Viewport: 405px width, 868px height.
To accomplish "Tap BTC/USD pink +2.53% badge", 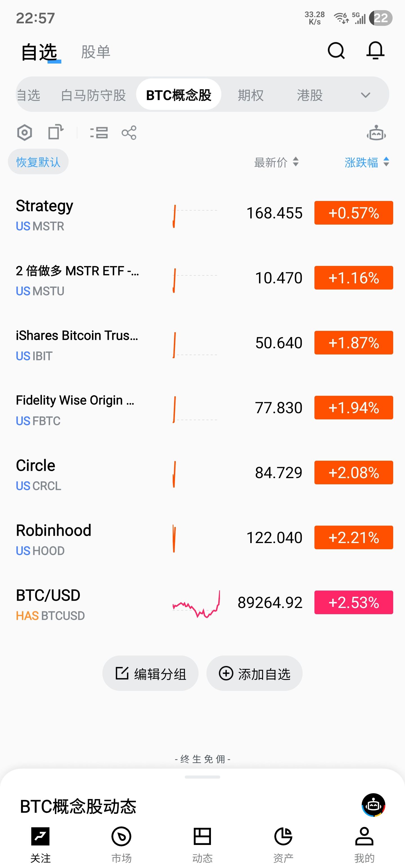I will pos(354,602).
